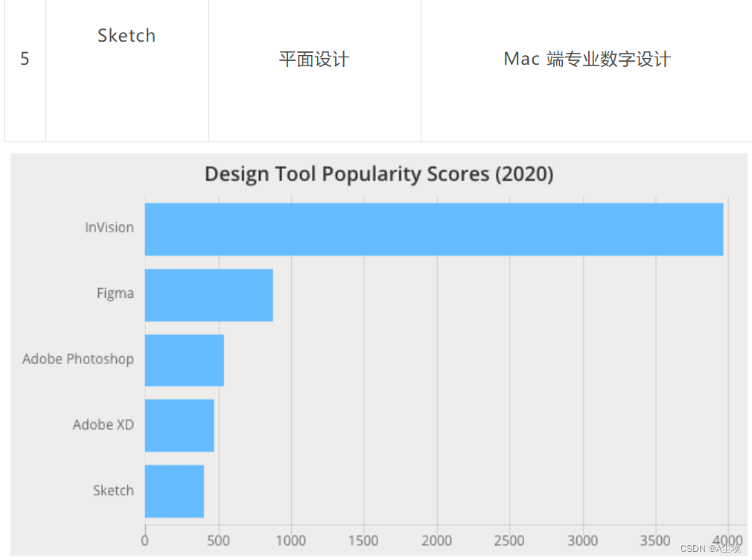Click the InVision axis label
The height and width of the screenshot is (560, 752).
tap(109, 227)
